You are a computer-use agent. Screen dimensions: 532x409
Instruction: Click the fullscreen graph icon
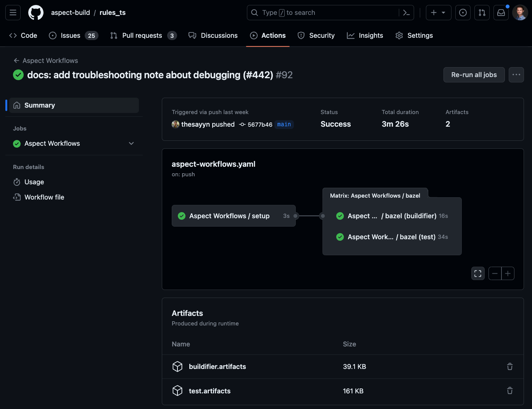pos(478,274)
